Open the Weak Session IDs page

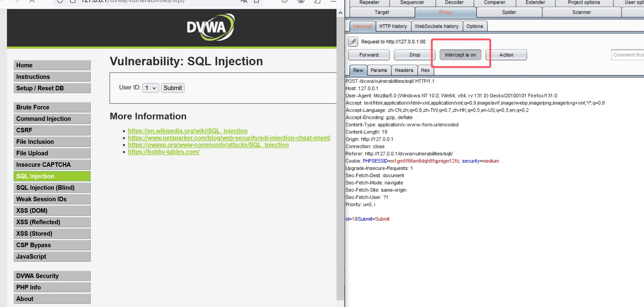52,199
